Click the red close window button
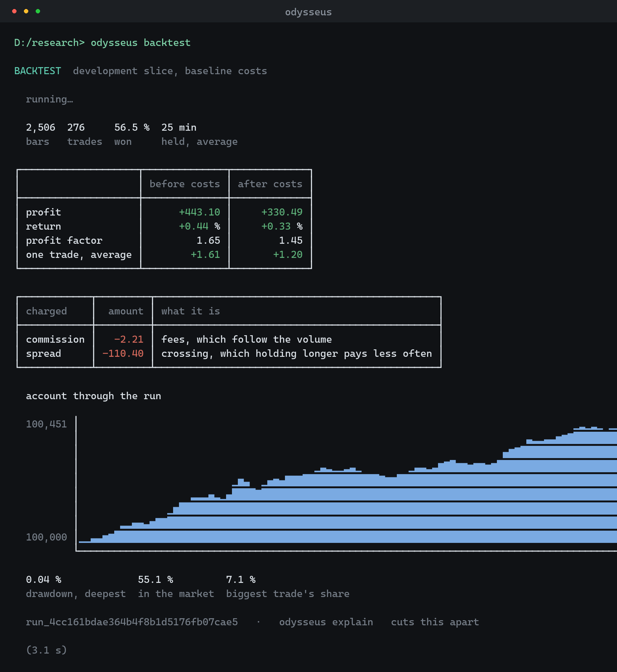 coord(15,11)
